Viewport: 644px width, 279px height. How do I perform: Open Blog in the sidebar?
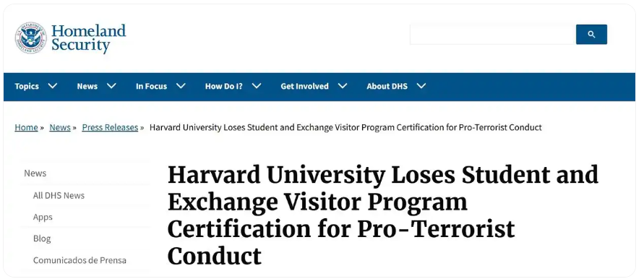pos(42,239)
